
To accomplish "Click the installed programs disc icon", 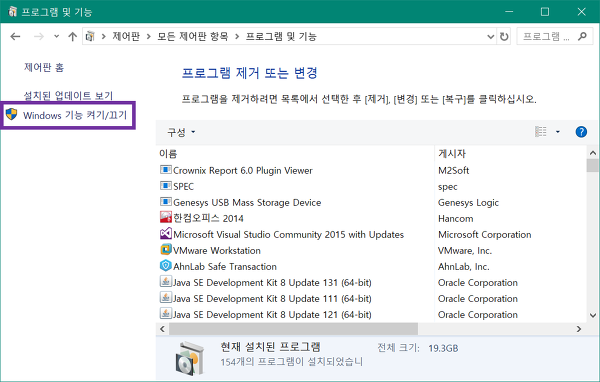I will tap(190, 358).
